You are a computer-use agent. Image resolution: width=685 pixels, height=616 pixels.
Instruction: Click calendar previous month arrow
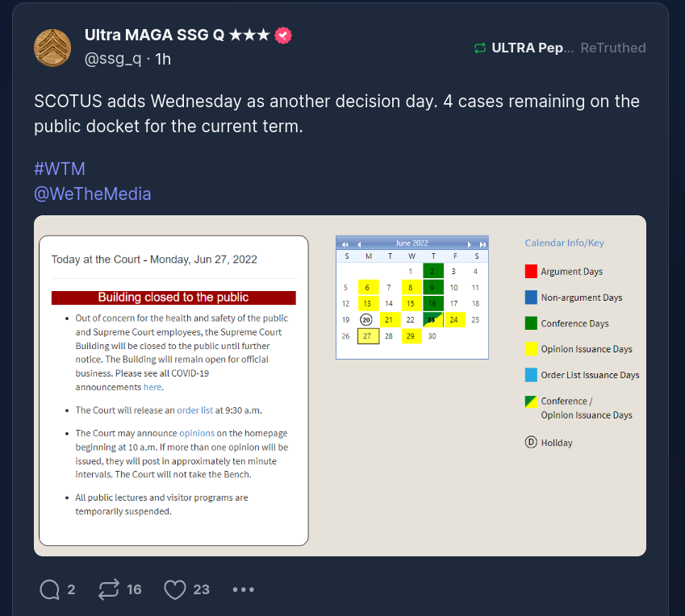tap(359, 243)
